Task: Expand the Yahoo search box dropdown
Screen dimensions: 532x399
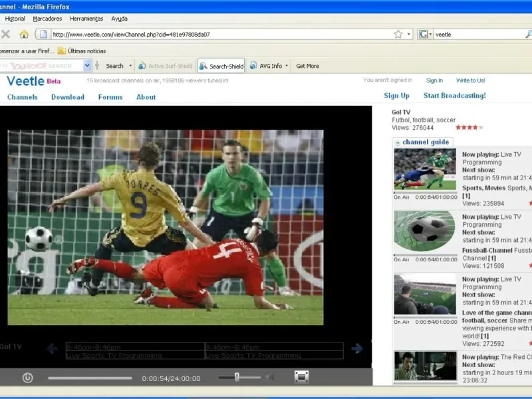Action: pos(87,65)
